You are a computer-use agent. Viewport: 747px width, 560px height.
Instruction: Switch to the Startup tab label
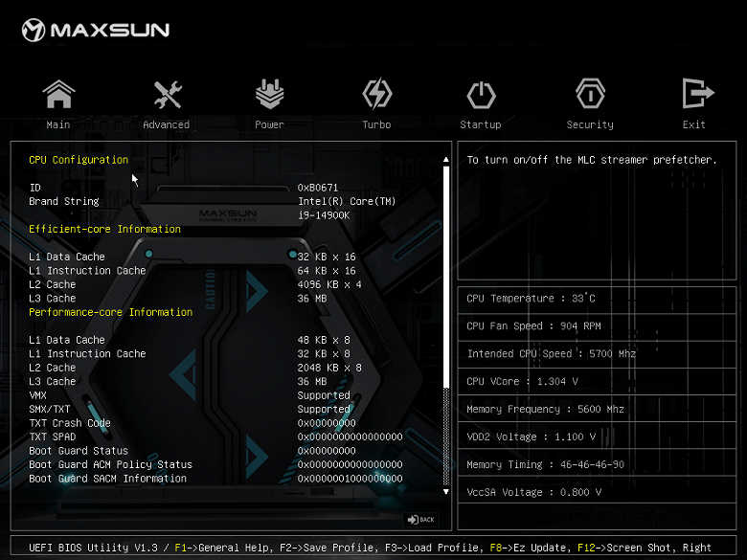[x=480, y=124]
